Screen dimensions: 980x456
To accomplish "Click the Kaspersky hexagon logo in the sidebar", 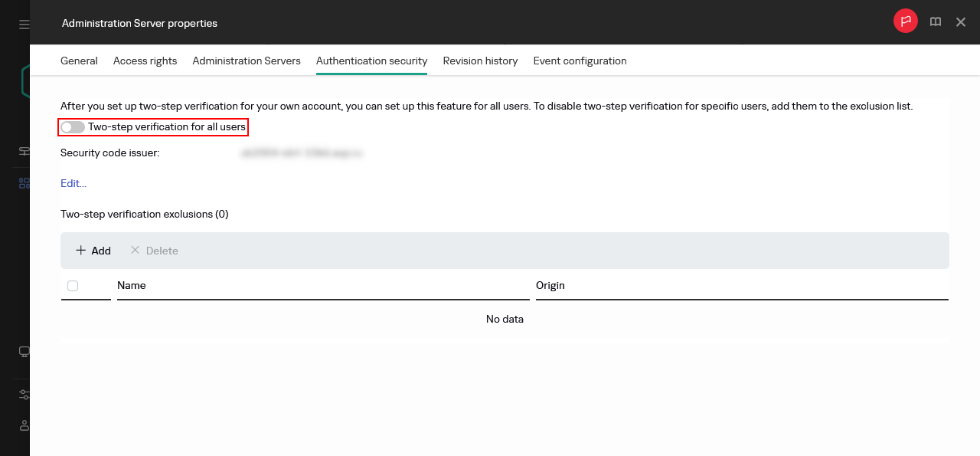I will [26, 80].
